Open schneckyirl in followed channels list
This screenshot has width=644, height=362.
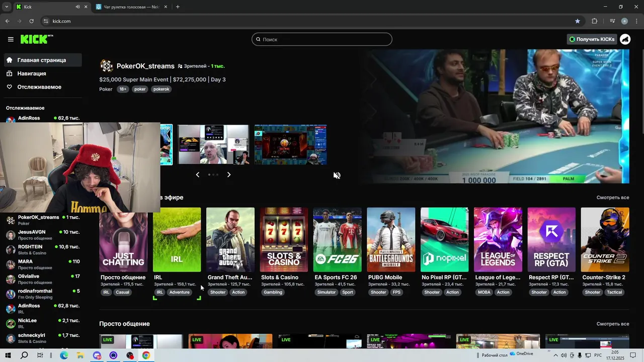tap(42, 338)
